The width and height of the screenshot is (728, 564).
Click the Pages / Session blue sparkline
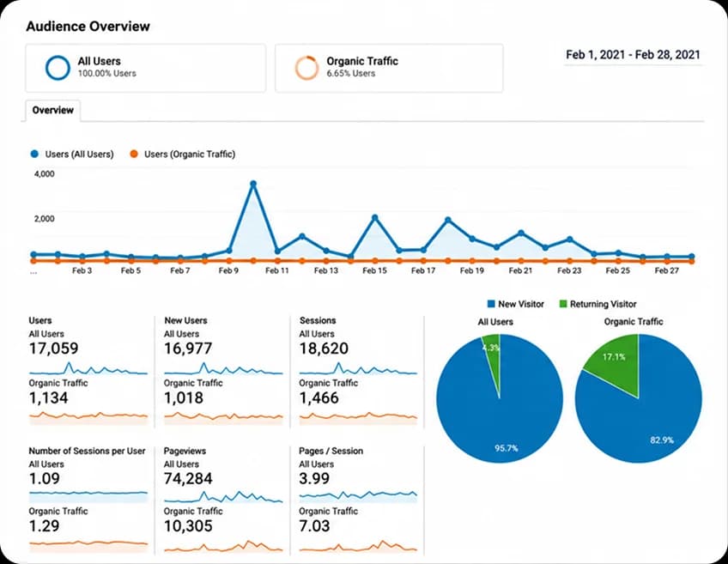coord(358,496)
